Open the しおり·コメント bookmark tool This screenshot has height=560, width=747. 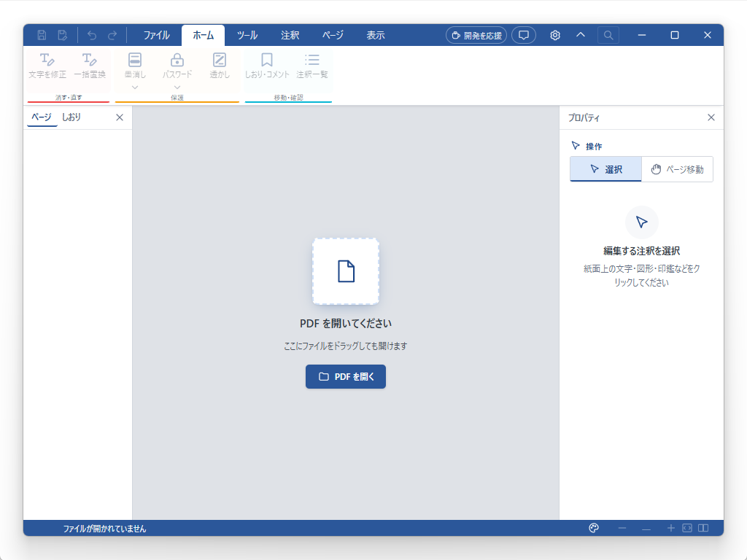tap(267, 66)
